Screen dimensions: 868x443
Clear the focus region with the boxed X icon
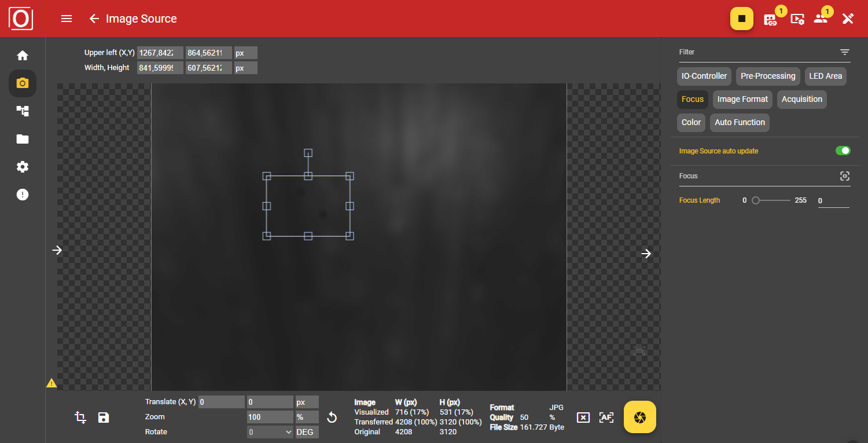[x=583, y=417]
